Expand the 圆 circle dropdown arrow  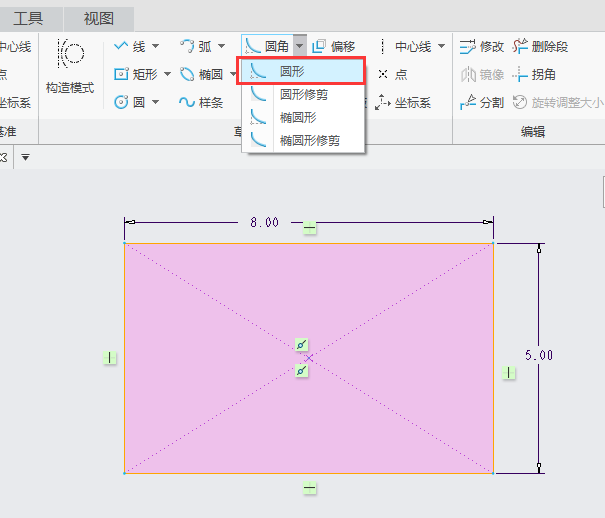pyautogui.click(x=155, y=102)
